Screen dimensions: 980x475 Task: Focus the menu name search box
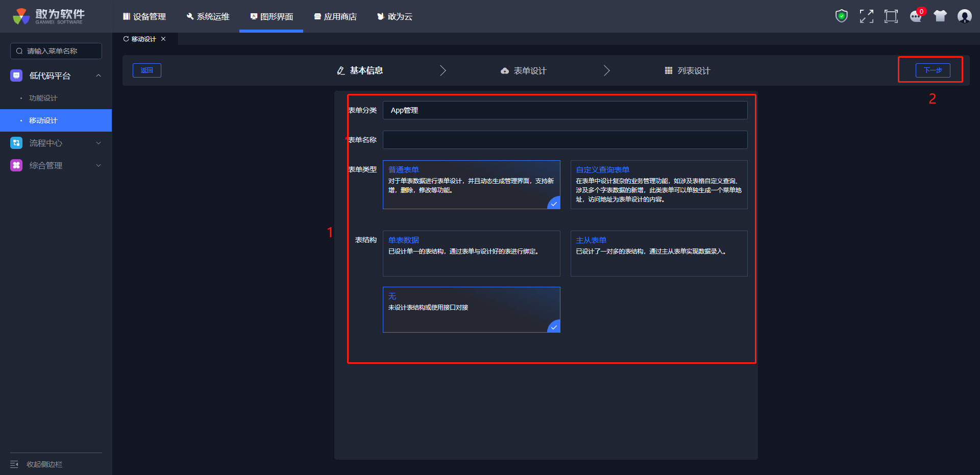[56, 51]
